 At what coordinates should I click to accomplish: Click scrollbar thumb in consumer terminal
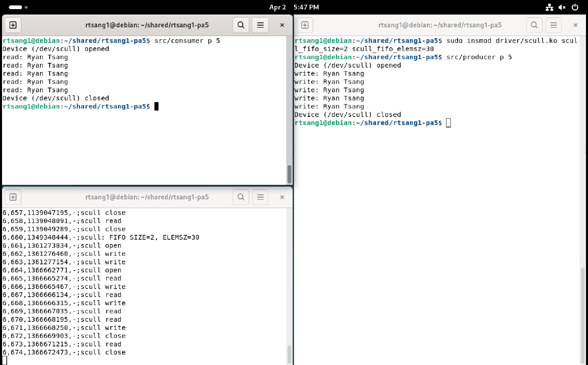click(x=289, y=174)
